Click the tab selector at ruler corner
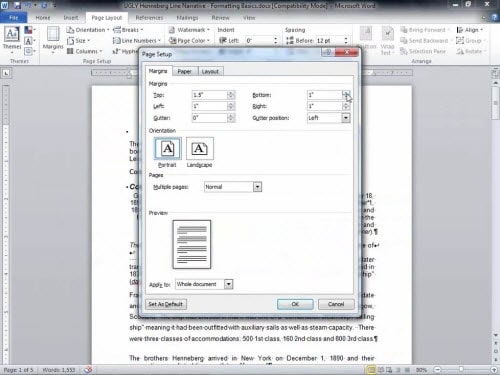500x375 pixels. pos(6,73)
